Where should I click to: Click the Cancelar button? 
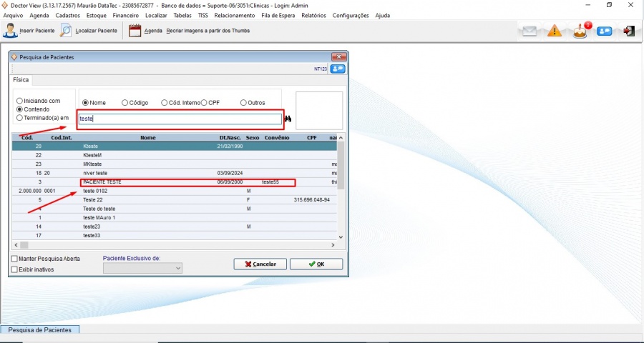pos(260,264)
